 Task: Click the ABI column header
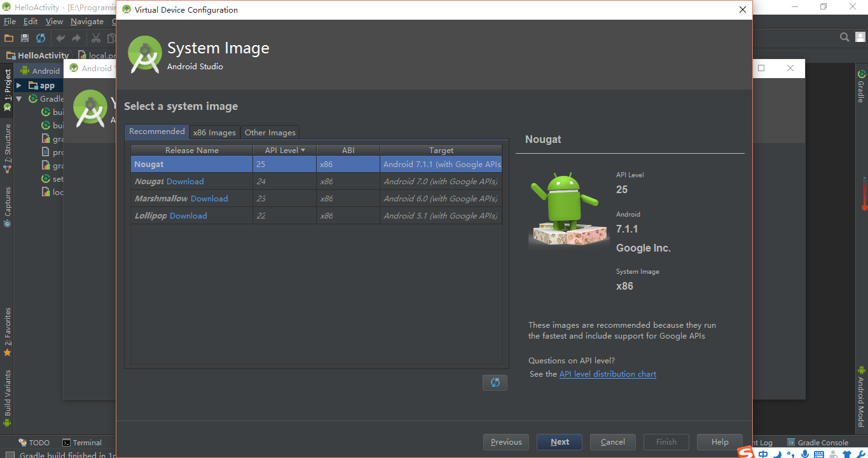[348, 150]
